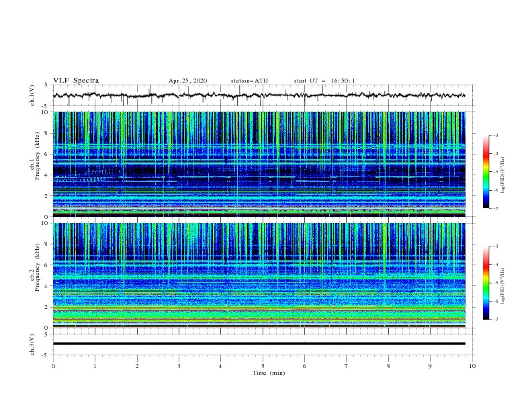Click the 'start UT = 16:50:1' text

[x=324, y=81]
